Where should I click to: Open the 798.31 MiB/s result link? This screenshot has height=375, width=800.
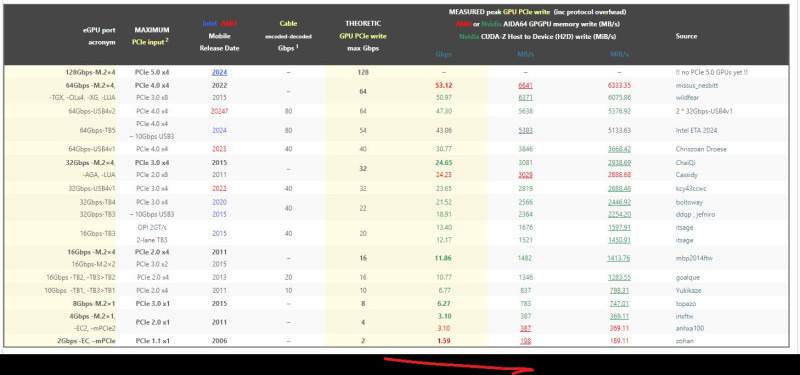619,290
